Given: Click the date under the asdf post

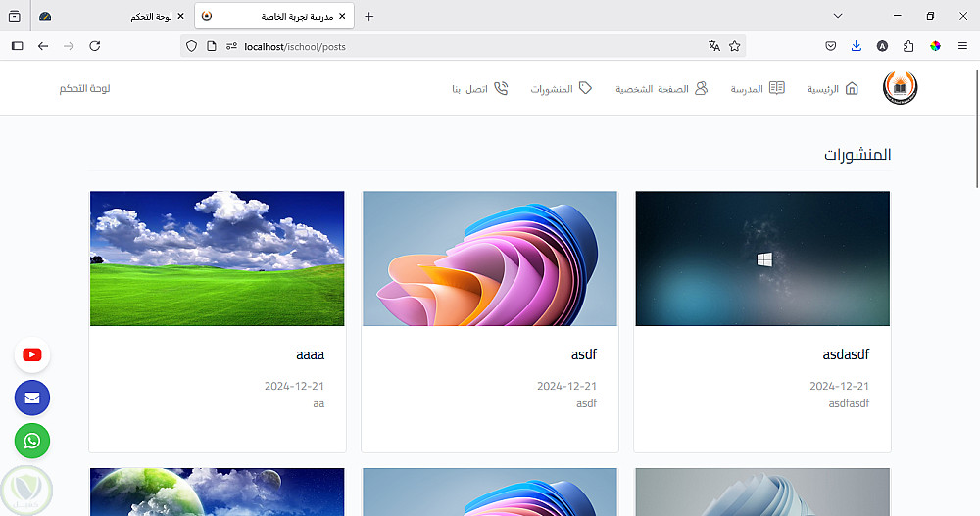Looking at the screenshot, I should (x=566, y=386).
